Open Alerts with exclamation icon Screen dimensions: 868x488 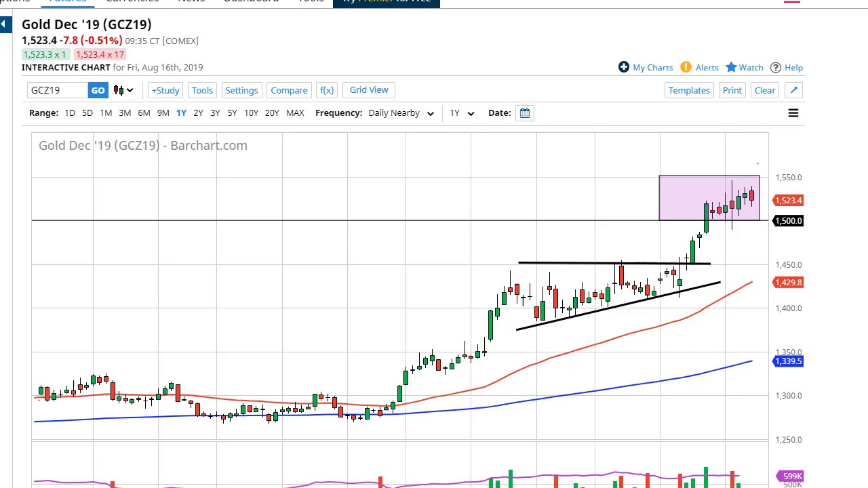(699, 67)
